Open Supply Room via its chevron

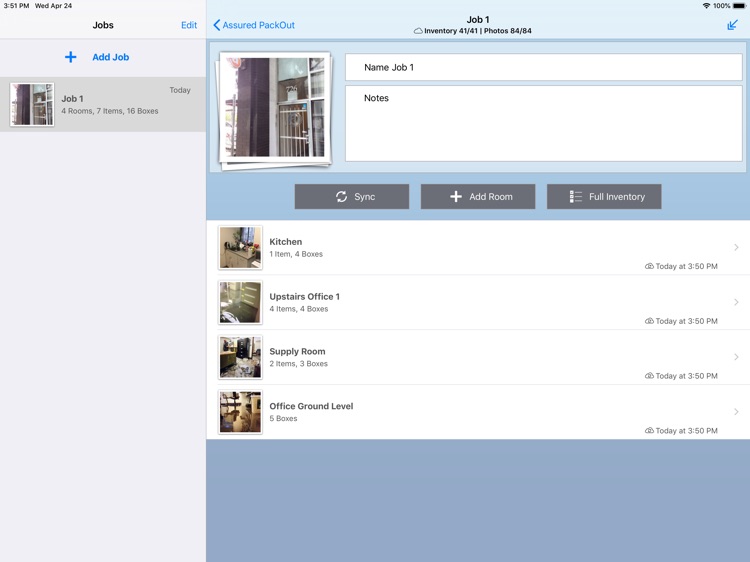(736, 357)
